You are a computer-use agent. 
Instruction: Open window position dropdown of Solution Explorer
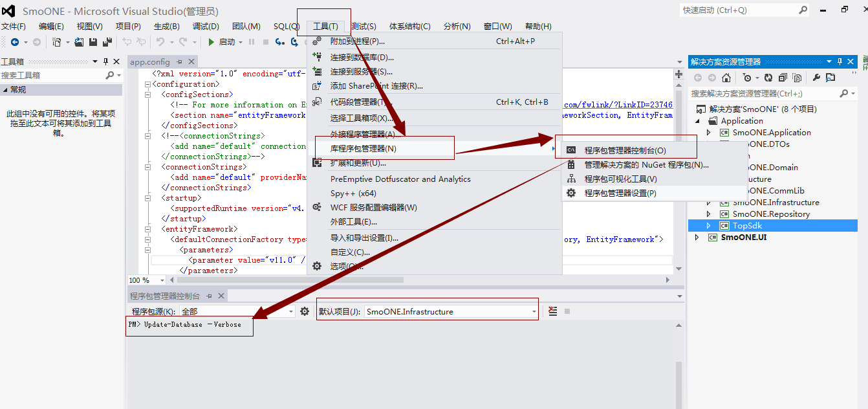pyautogui.click(x=829, y=61)
